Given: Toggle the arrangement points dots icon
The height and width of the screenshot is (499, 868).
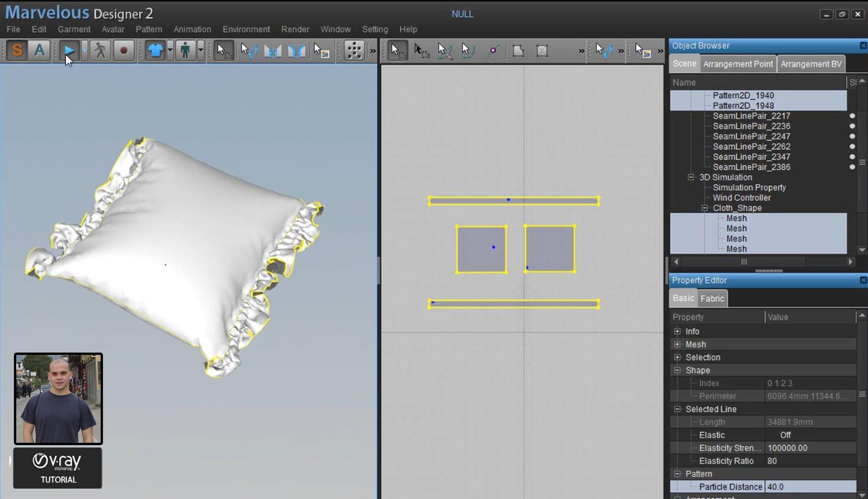Looking at the screenshot, I should pyautogui.click(x=354, y=50).
